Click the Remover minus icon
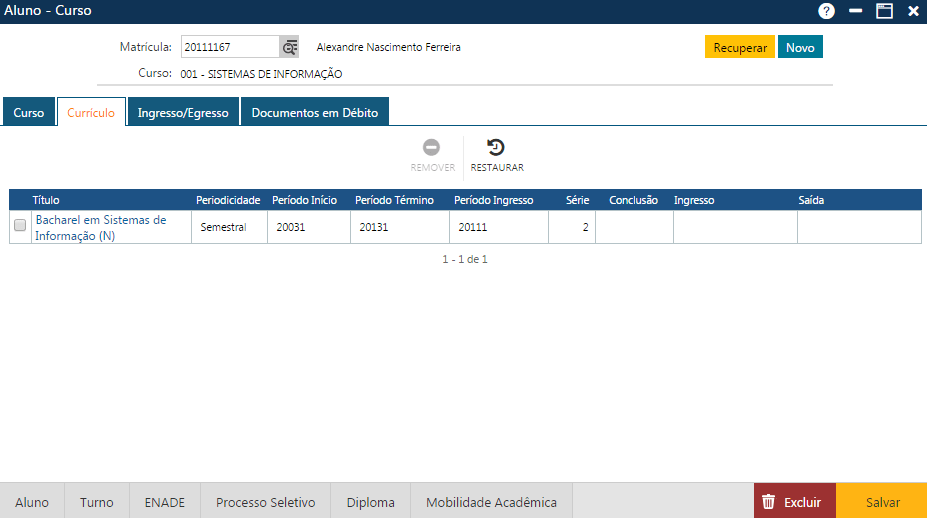 (432, 147)
